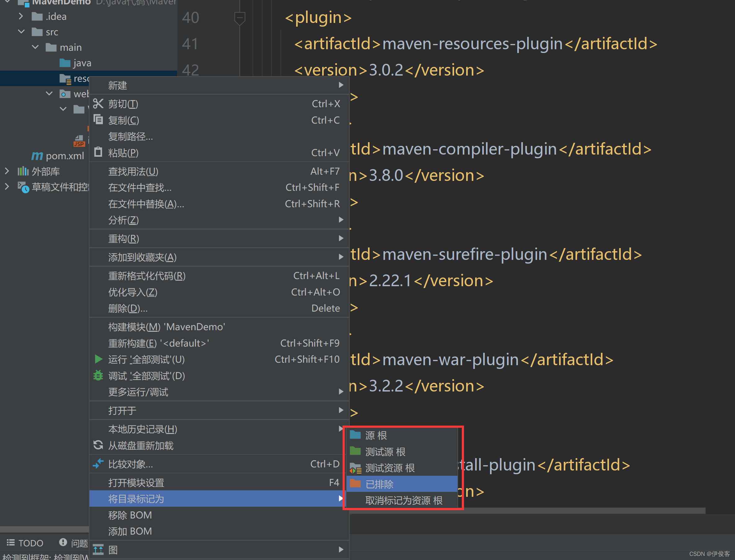Open the 本地历史记录(H) submenu
The image size is (735, 560).
(219, 429)
